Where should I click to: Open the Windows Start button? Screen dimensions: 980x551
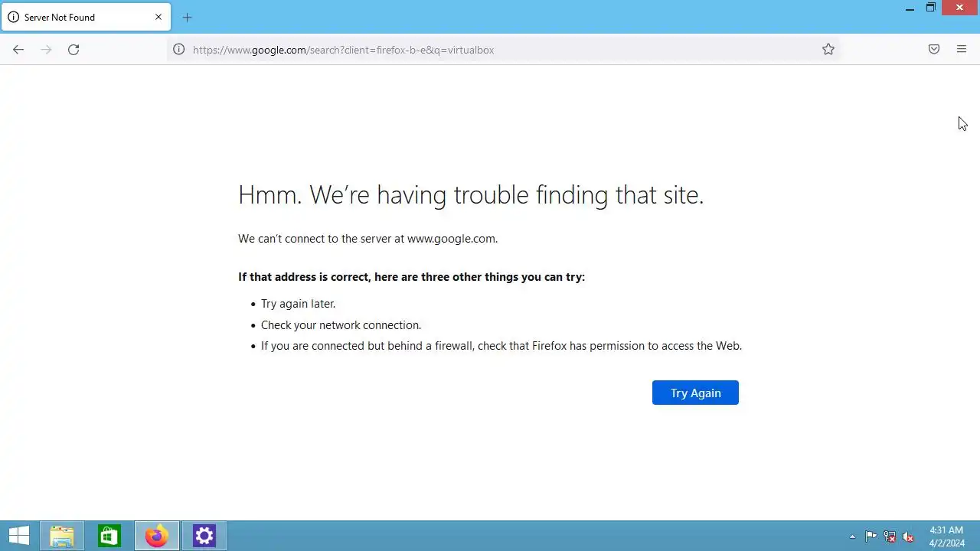pyautogui.click(x=19, y=536)
